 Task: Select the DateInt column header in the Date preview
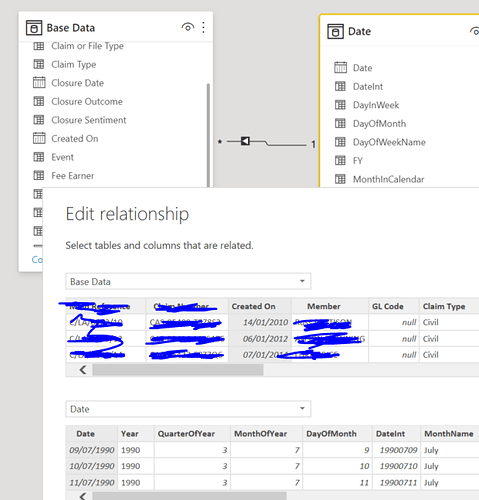pos(396,434)
